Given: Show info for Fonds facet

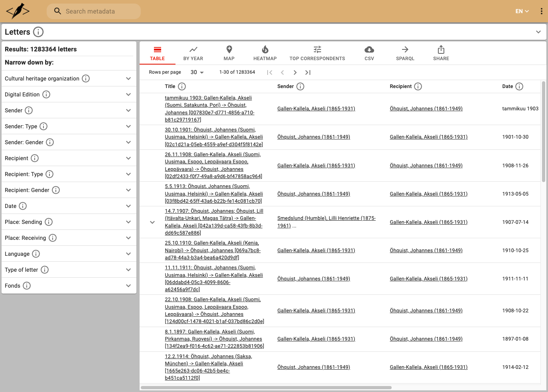Looking at the screenshot, I should 27,286.
